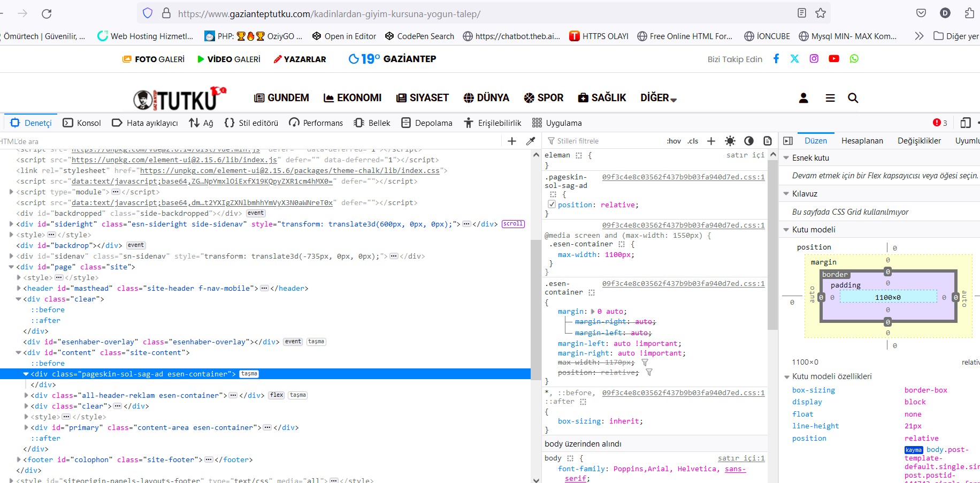This screenshot has height=483, width=980.
Task: Show site security lock information
Action: click(166, 13)
